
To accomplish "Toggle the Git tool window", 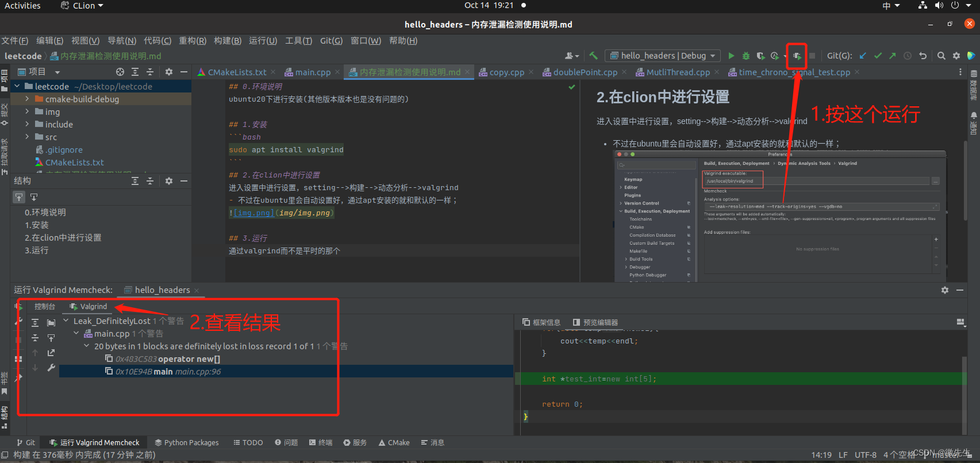I will 26,443.
